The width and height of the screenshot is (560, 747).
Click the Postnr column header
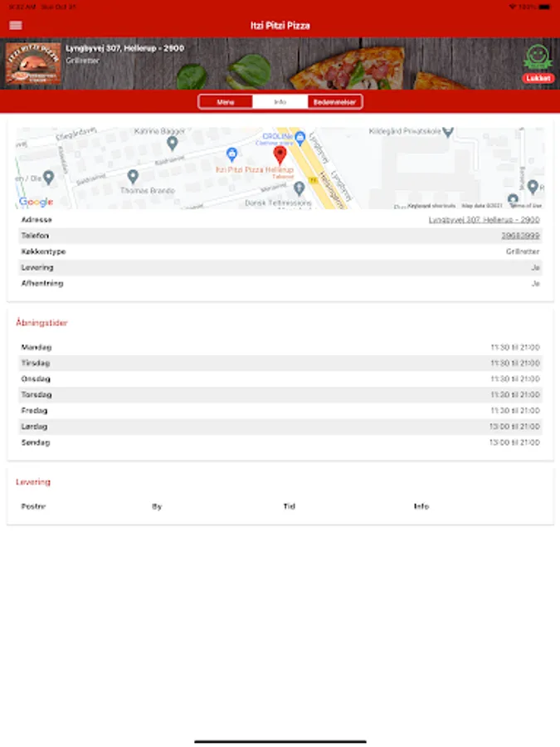(33, 506)
